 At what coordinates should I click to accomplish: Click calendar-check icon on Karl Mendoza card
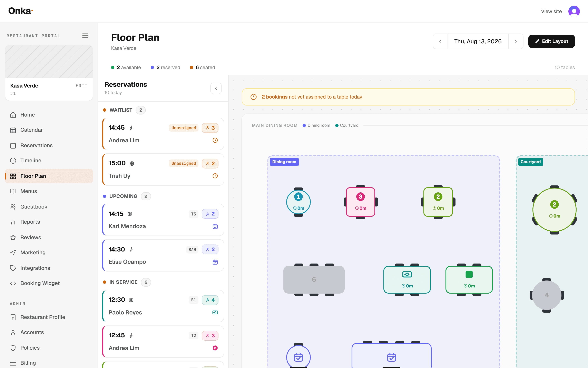[215, 227]
